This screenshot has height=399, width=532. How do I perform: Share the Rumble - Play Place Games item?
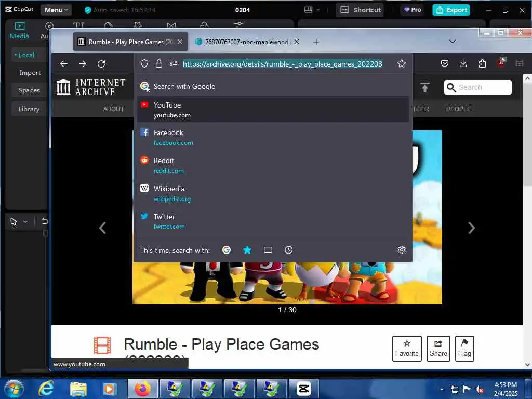pos(438,349)
